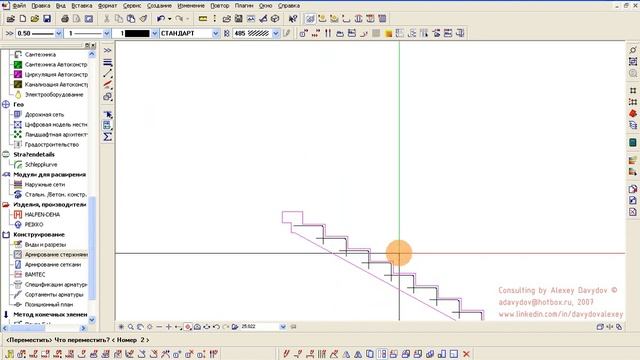Close the modules side panel

[x=93, y=45]
